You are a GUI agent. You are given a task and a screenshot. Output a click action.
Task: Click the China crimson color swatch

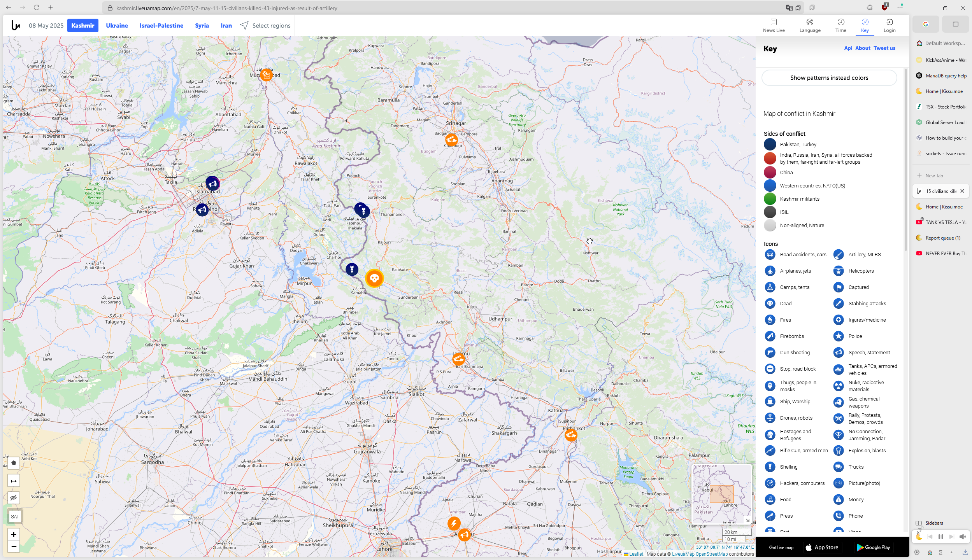(x=770, y=173)
